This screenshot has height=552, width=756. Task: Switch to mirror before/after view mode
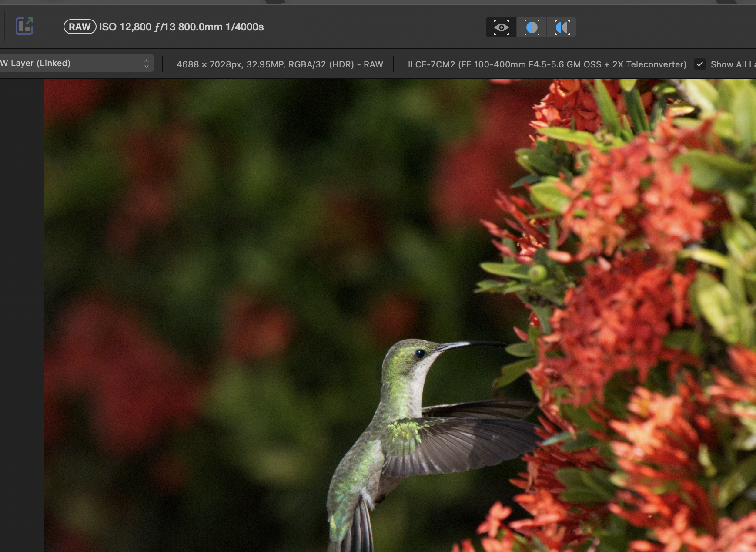[562, 27]
